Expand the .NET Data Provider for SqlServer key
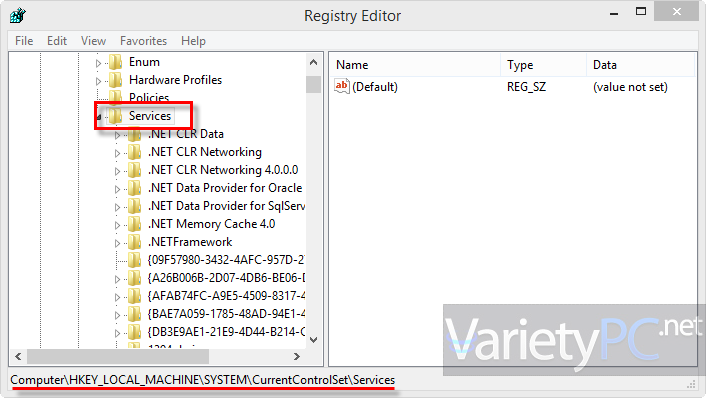 (x=117, y=208)
